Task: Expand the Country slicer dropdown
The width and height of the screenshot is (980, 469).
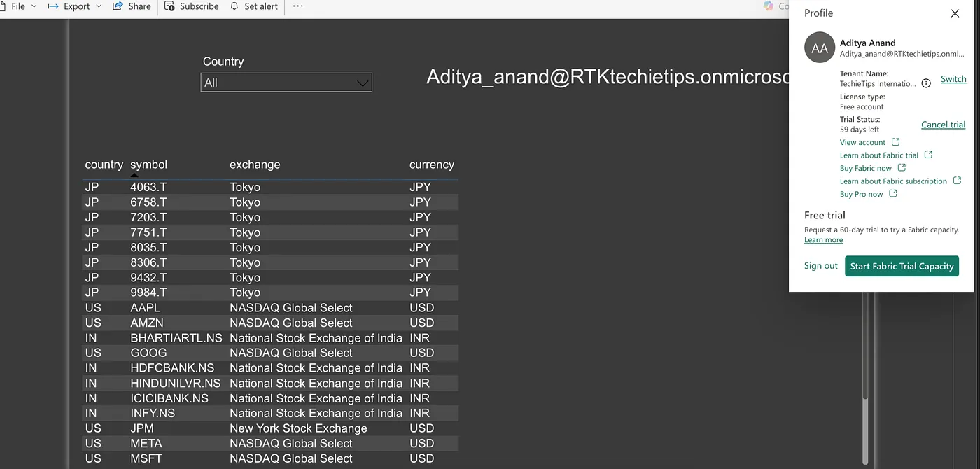Action: tap(286, 83)
